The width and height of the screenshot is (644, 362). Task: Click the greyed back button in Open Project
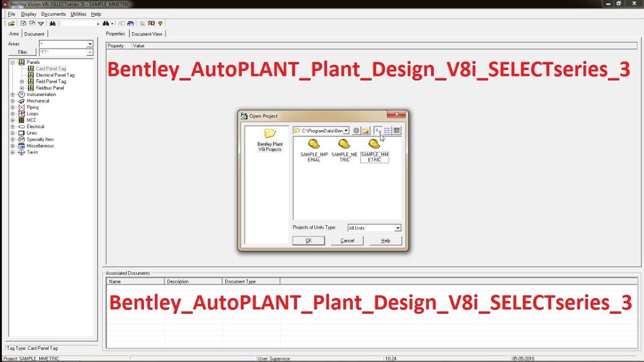coord(356,131)
